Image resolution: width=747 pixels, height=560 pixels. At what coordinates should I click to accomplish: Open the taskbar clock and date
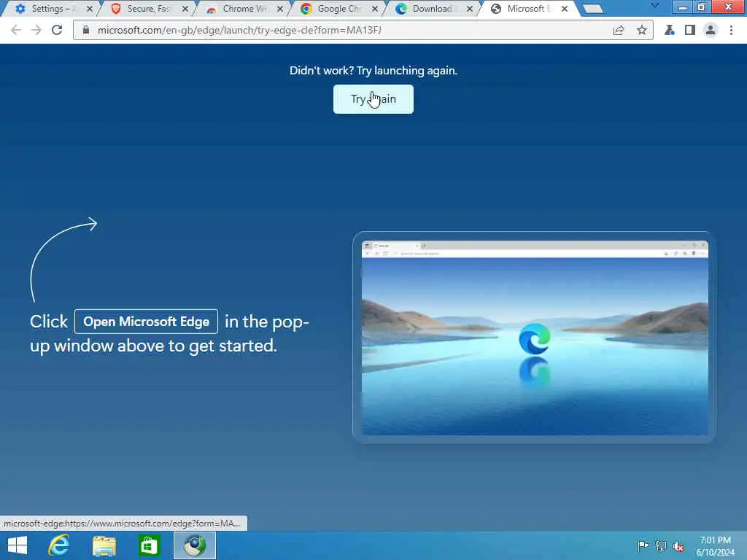pos(715,546)
